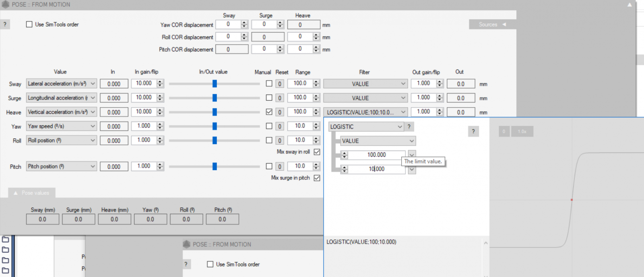This screenshot has height=277, width=644.
Task: Click the Pitch reset 0 button
Action: (280, 166)
